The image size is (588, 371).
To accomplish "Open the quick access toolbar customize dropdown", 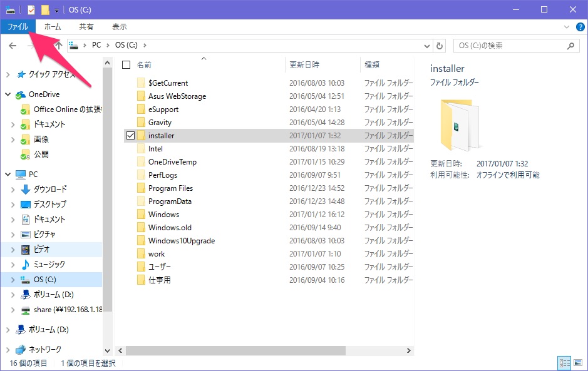I will (56, 11).
